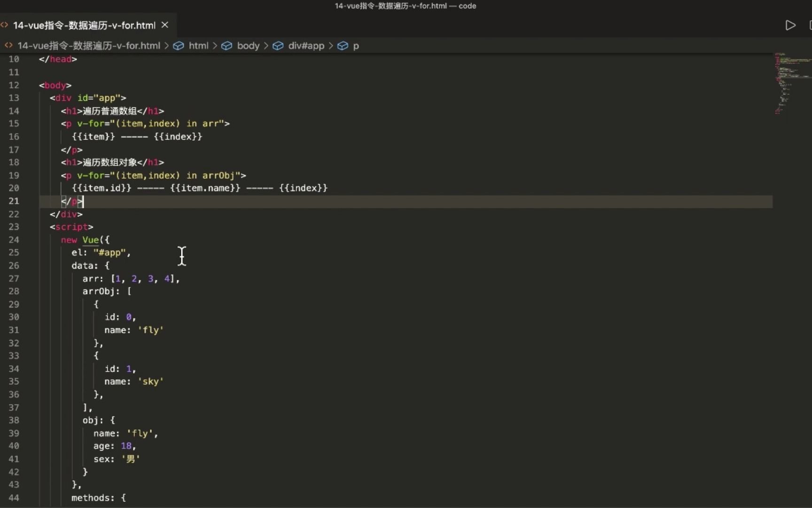Click the age: 18 property

pos(115,446)
